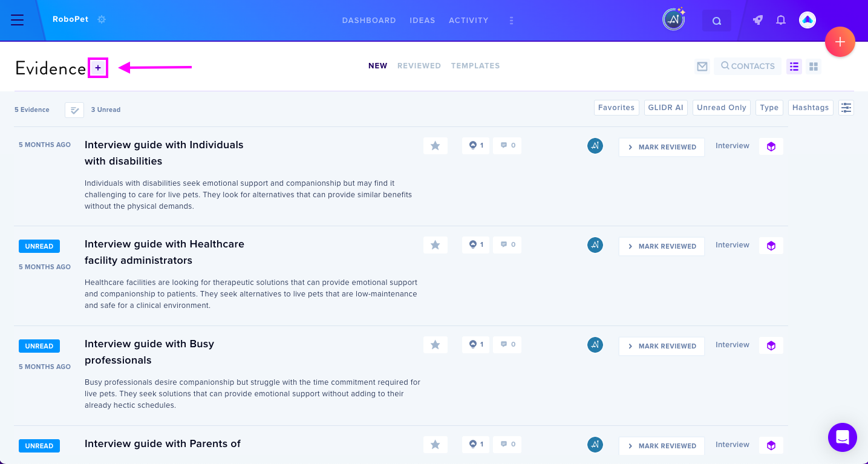Expand the Hashtags filter dropdown
Screen dimensions: 868x464
click(x=811, y=108)
